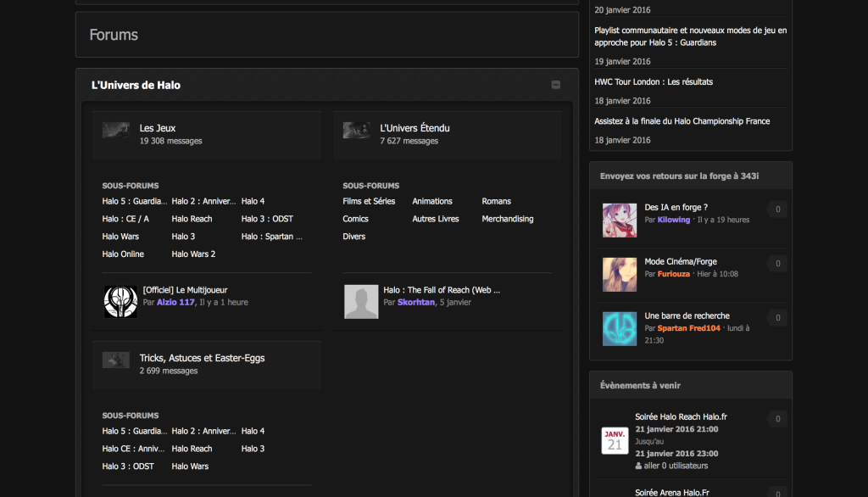The width and height of the screenshot is (868, 497).
Task: Open Halo : The Fall of Reach topic
Action: click(x=442, y=290)
